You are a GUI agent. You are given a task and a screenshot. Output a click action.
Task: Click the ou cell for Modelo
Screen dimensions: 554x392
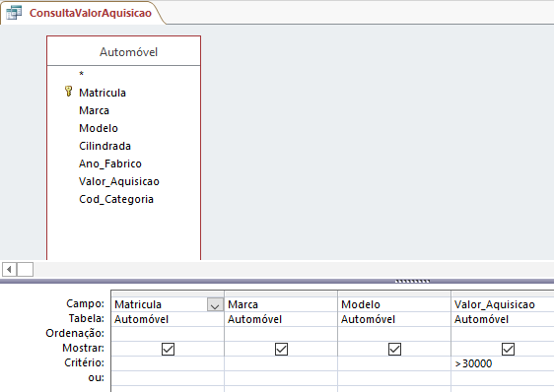pos(394,378)
